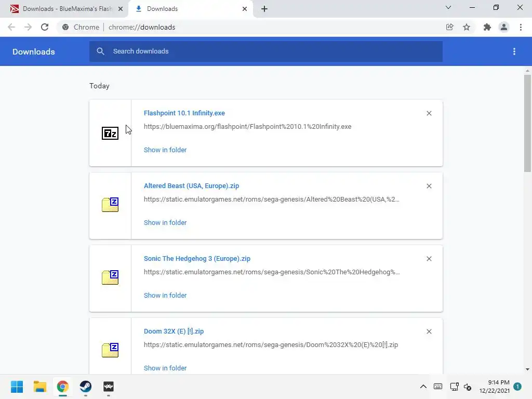532x399 pixels.
Task: Open the Altered Beast (USA, Europe).zip link
Action: coord(191,186)
